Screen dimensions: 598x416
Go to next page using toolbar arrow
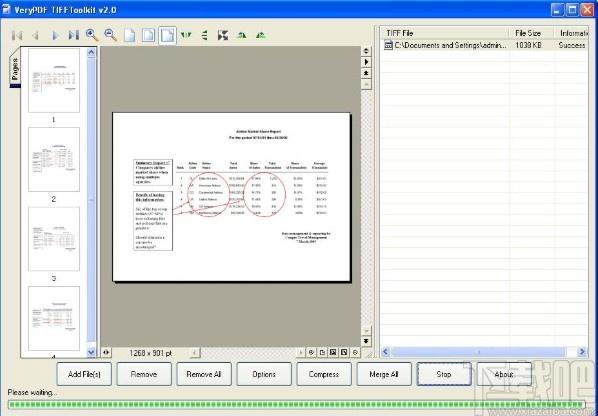55,35
